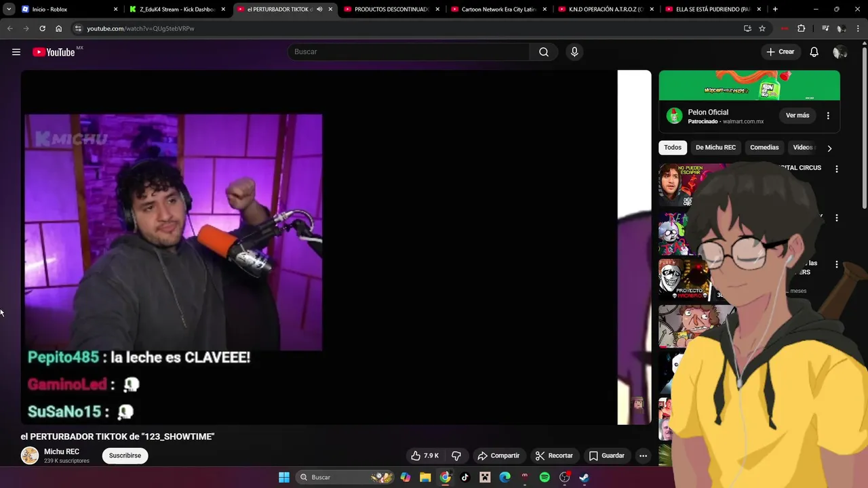Navigate back in the browser
Image resolution: width=868 pixels, height=488 pixels.
tap(9, 28)
